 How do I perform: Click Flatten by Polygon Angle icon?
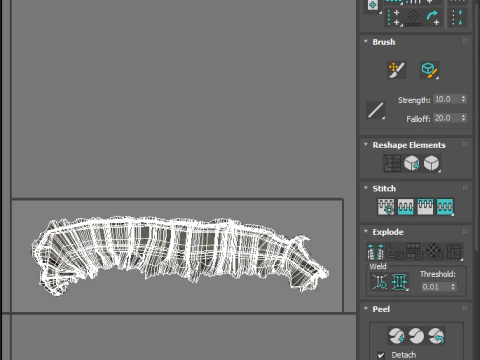pos(395,251)
